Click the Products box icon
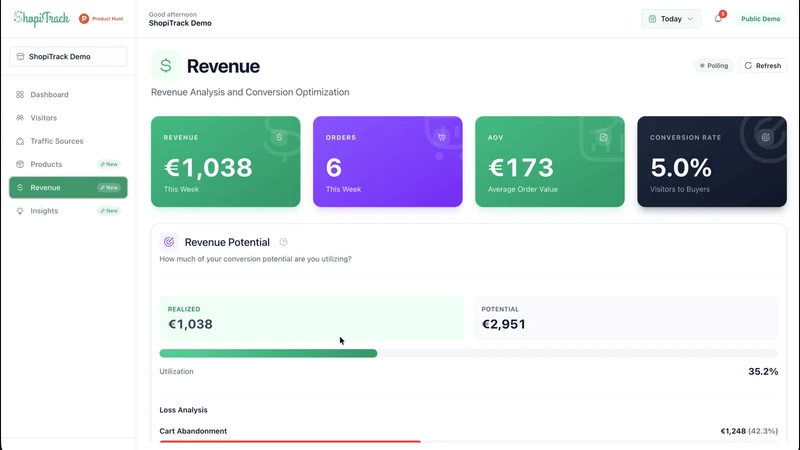Image resolution: width=800 pixels, height=450 pixels. click(20, 164)
